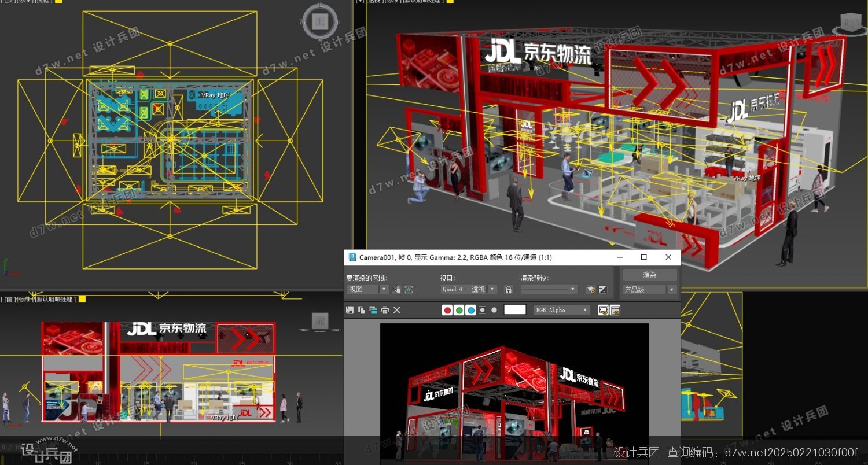Toggle the red channel display
This screenshot has height=465, width=868.
click(x=447, y=310)
